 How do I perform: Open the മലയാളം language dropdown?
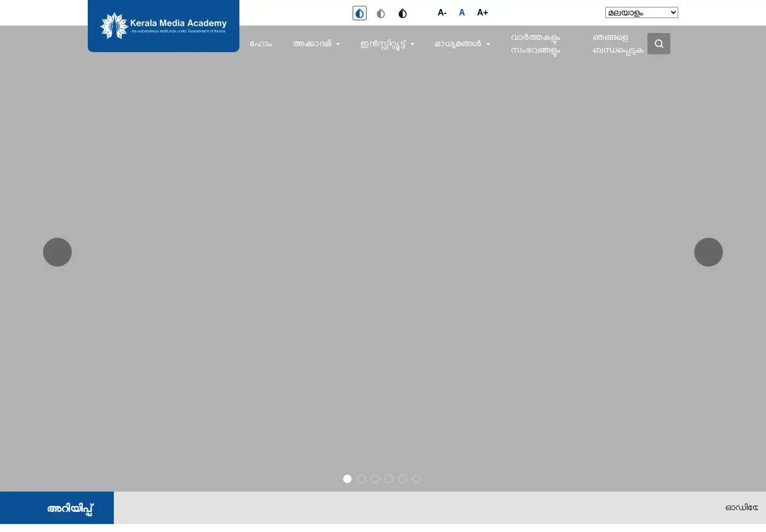point(642,13)
